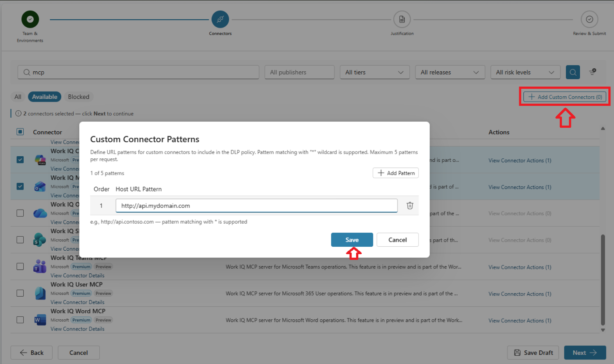Viewport: 614px width, 364px height.
Task: Switch to the Blocked tab
Action: pyautogui.click(x=78, y=97)
